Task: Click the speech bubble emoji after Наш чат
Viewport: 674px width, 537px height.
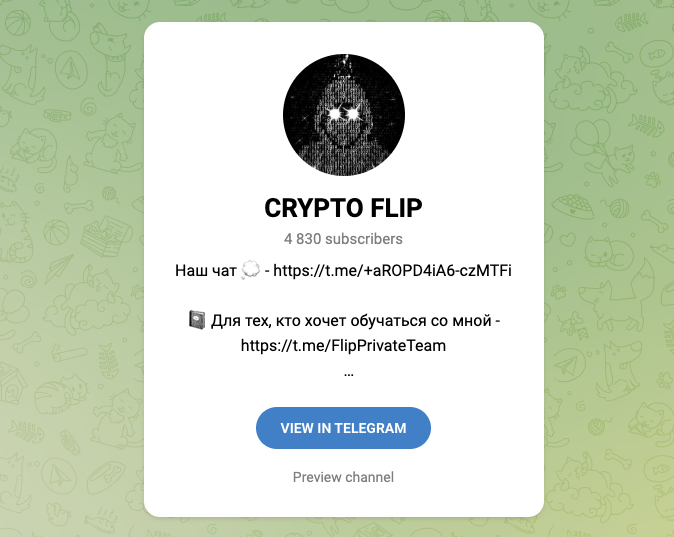Action: coord(251,270)
